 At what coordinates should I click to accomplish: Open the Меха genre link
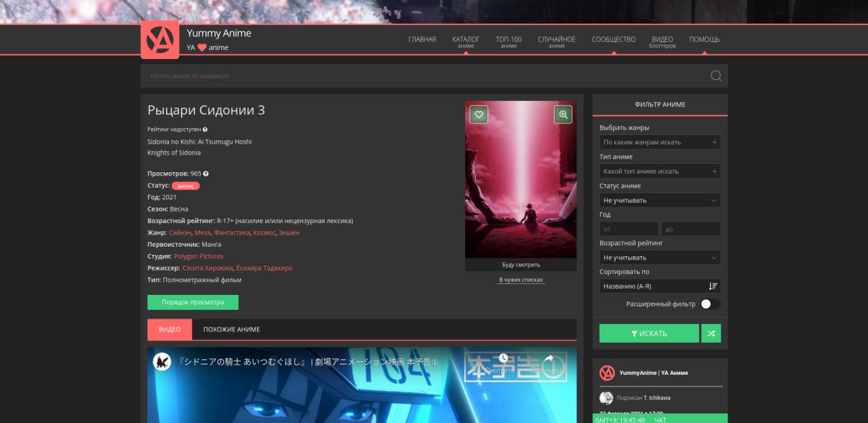pos(203,233)
